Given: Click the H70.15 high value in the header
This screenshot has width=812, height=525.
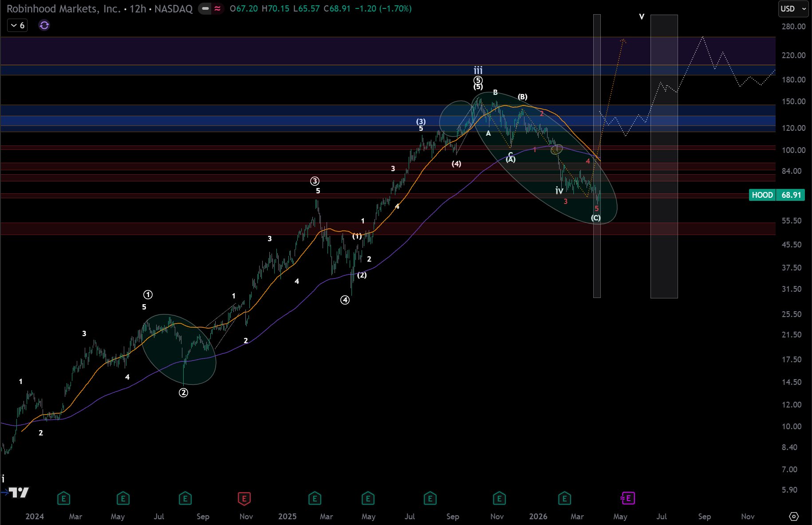Looking at the screenshot, I should coord(276,8).
